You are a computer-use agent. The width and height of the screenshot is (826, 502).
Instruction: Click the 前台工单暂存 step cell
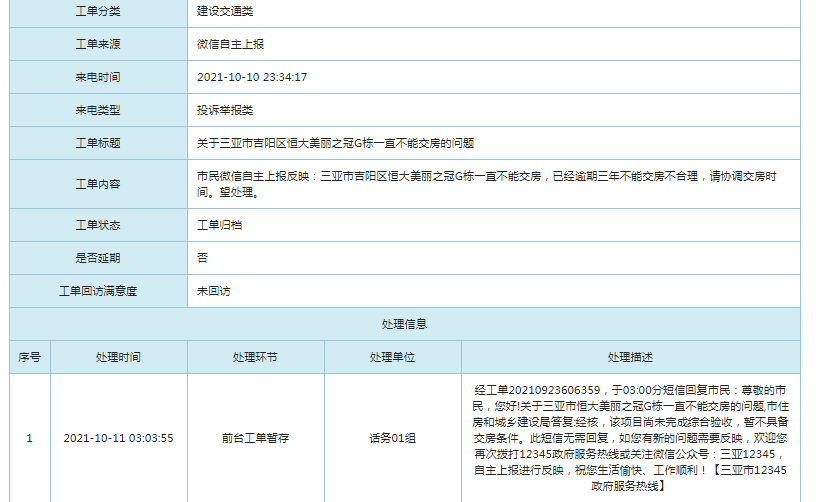[255, 438]
